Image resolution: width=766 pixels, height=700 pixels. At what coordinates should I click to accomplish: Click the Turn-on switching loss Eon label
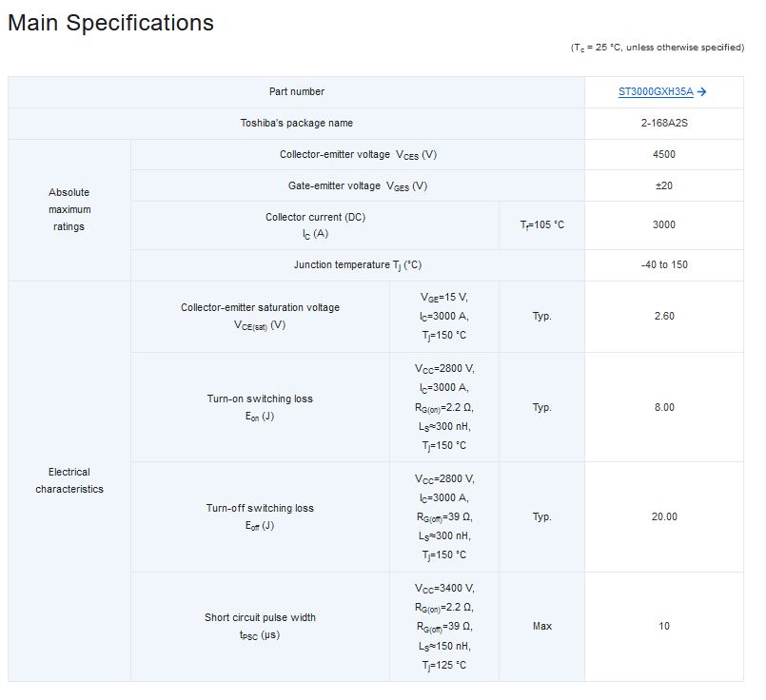coord(260,407)
